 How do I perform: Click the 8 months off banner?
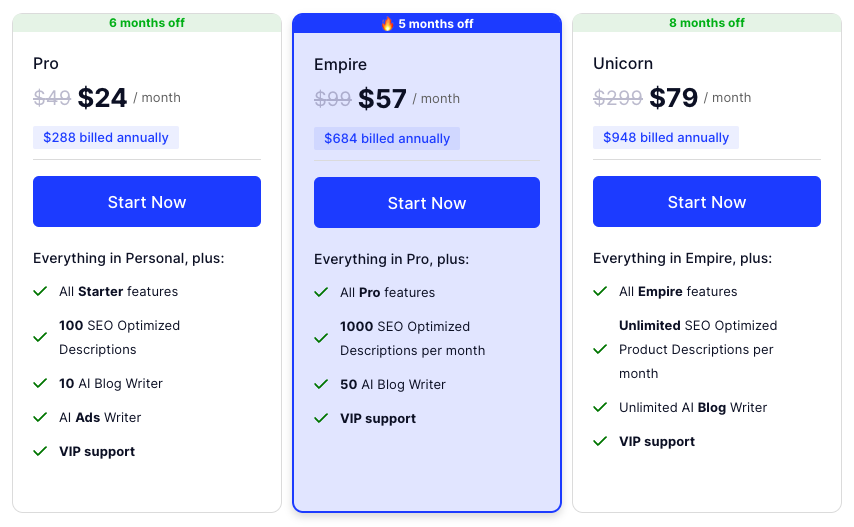coord(707,23)
